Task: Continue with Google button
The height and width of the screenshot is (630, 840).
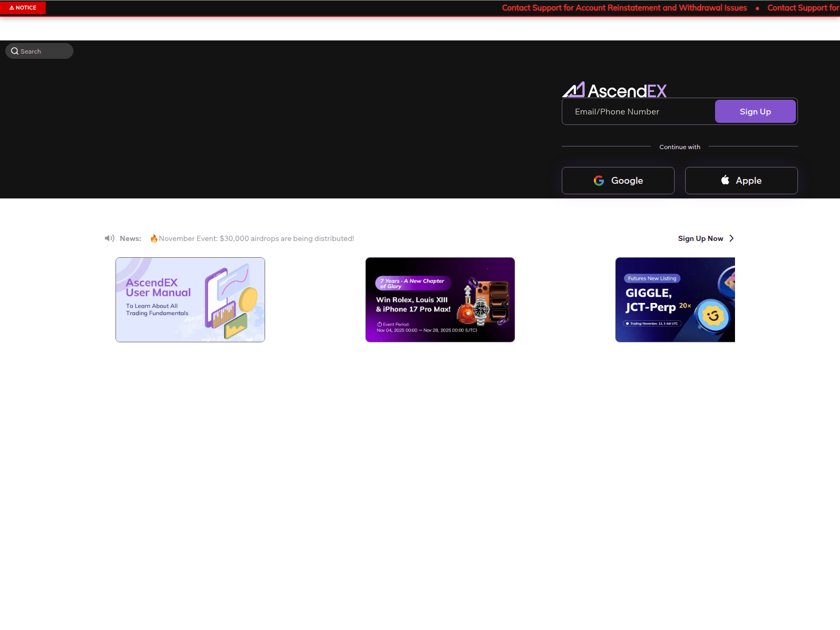Action: click(x=618, y=181)
